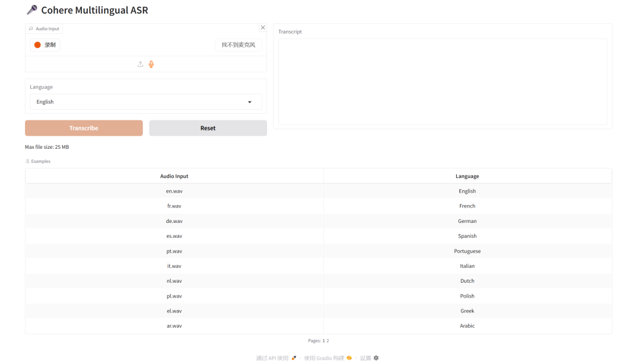Click the microphone emoji beside the title

click(x=32, y=10)
